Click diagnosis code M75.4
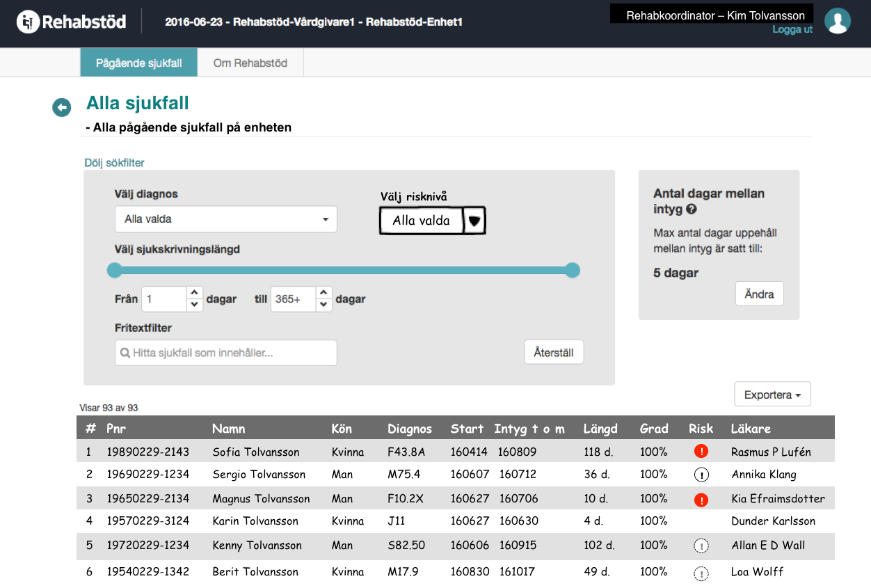 click(x=404, y=475)
